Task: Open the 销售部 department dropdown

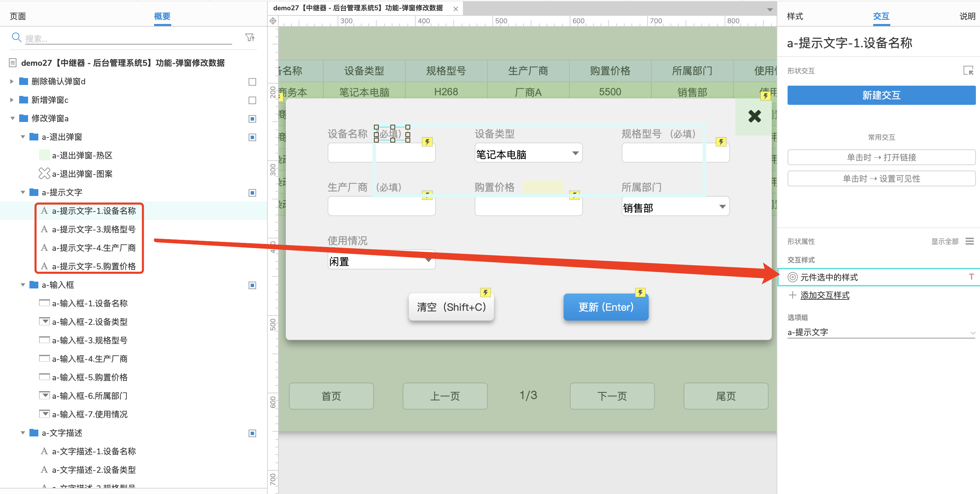Action: 675,207
